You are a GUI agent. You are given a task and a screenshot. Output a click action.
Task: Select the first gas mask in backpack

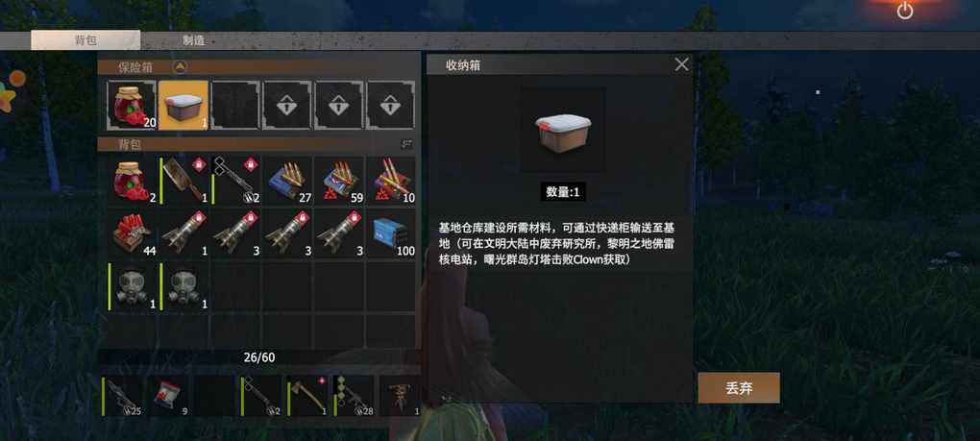(132, 286)
